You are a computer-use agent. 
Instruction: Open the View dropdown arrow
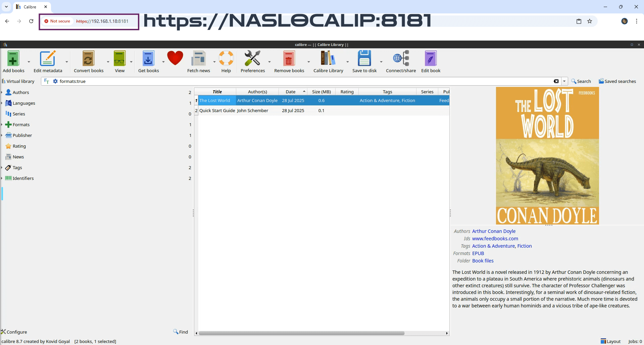131,62
